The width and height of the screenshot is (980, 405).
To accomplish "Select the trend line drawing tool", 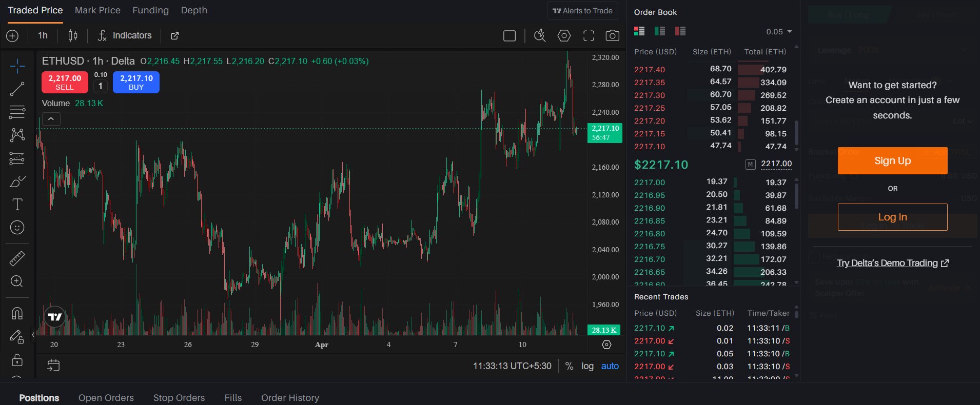I will point(17,89).
